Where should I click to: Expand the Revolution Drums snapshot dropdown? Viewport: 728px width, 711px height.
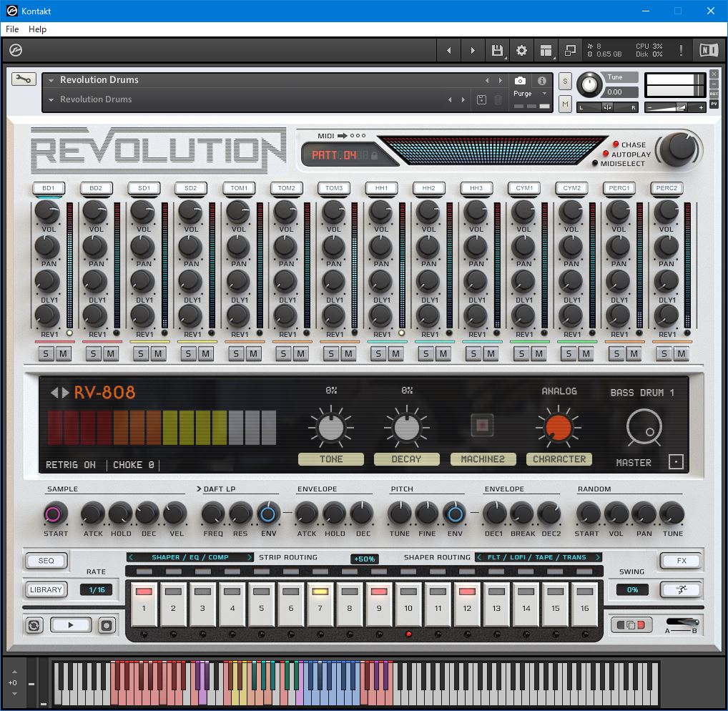[x=51, y=100]
